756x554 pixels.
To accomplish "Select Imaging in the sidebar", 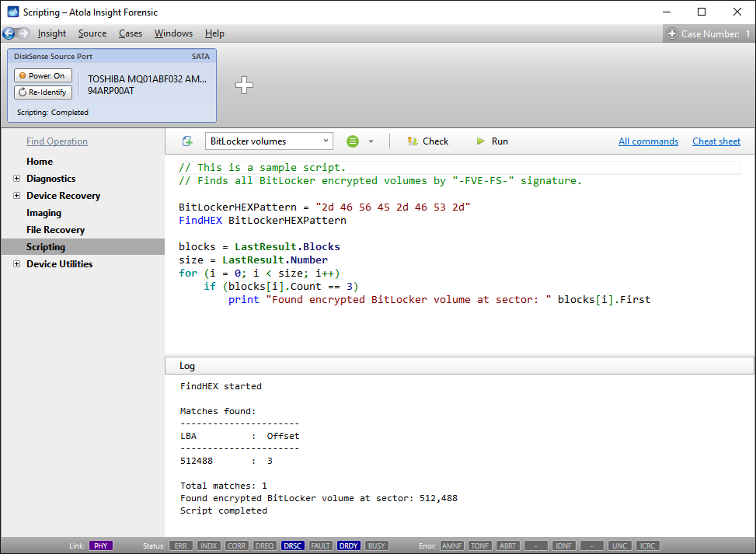I will tap(44, 213).
